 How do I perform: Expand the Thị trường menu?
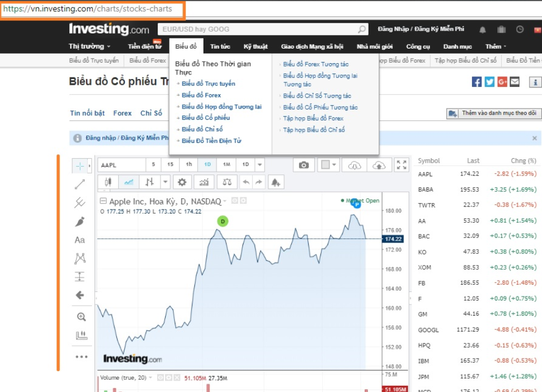89,46
